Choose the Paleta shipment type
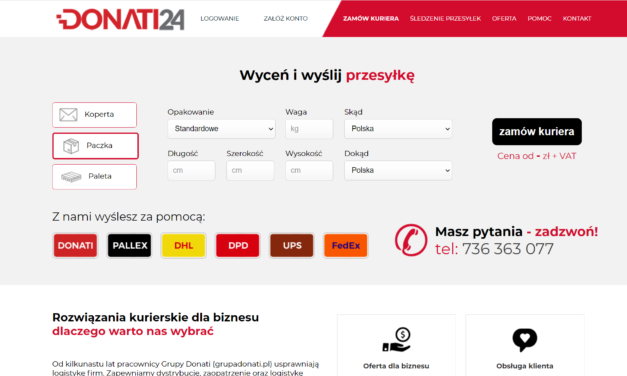The height and width of the screenshot is (376, 627). click(x=94, y=176)
